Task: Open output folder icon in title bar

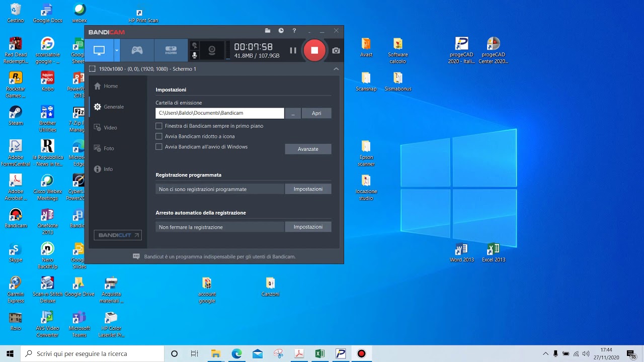Action: point(268,31)
